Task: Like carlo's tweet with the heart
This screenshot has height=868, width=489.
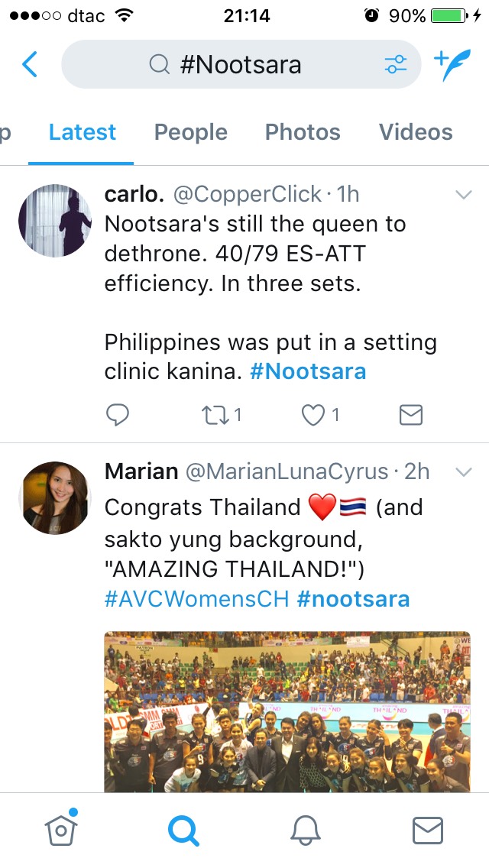Action: click(x=313, y=415)
